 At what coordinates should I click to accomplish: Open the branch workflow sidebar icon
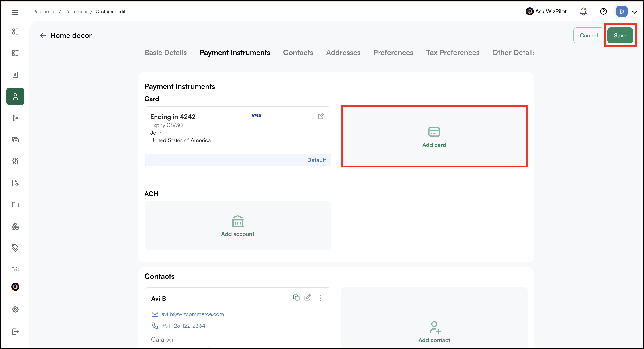click(15, 118)
